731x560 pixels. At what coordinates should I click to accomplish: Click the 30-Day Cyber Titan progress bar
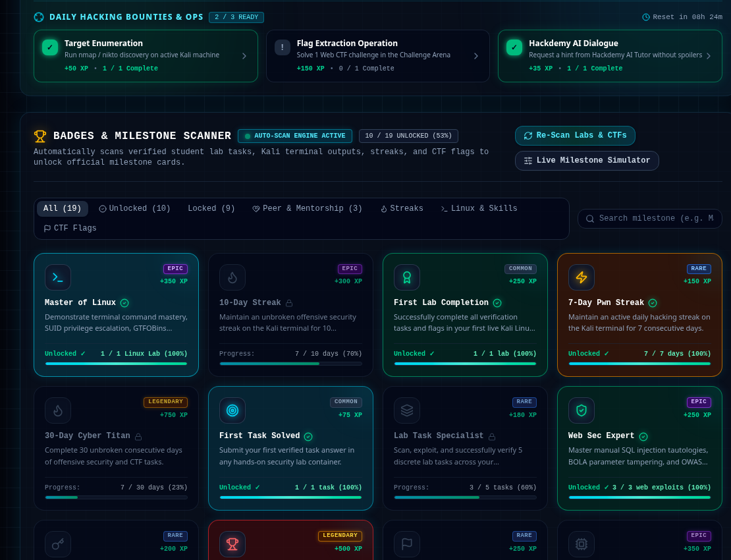pyautogui.click(x=116, y=497)
